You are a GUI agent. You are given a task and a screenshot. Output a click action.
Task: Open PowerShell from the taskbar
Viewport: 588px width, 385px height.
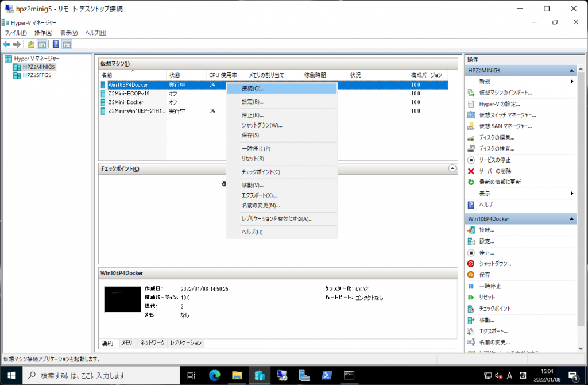327,375
